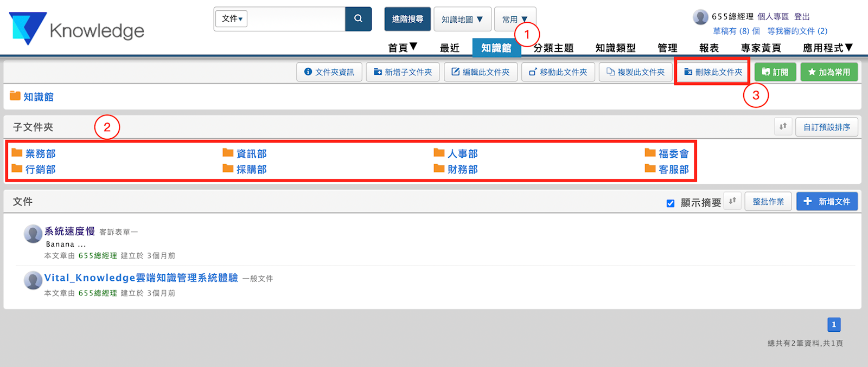Image resolution: width=868 pixels, height=367 pixels.
Task: Expand the 知識地圖 dropdown
Action: tap(462, 20)
